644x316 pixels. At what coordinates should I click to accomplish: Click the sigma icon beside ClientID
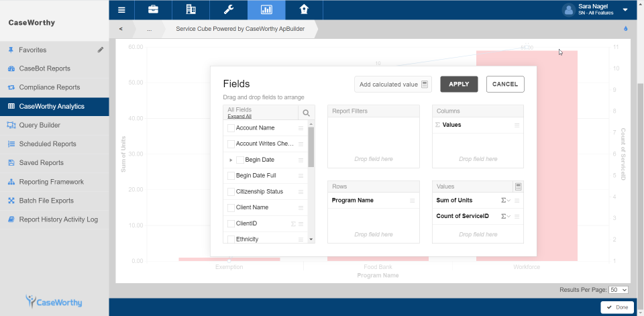(293, 224)
